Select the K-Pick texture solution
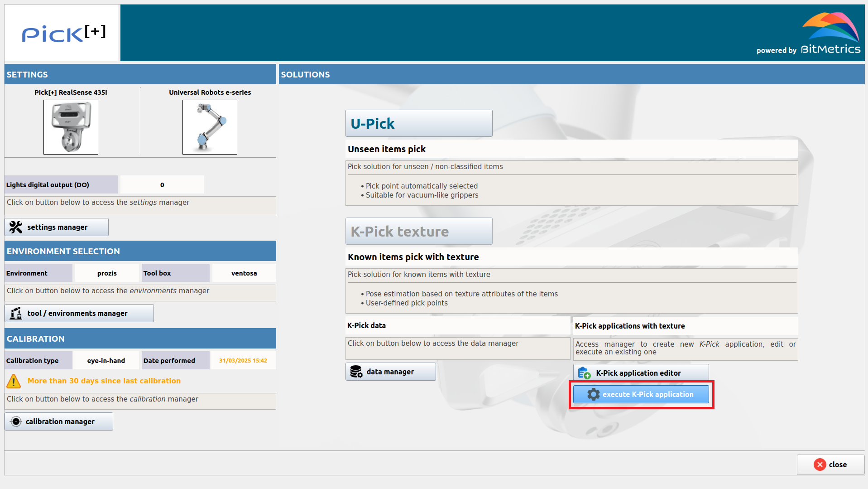 point(419,231)
